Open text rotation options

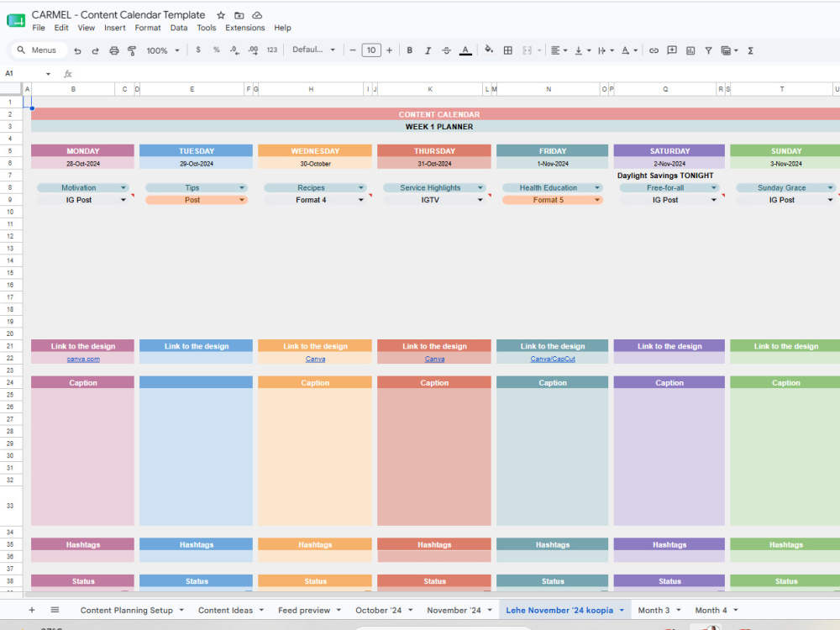pyautogui.click(x=629, y=50)
